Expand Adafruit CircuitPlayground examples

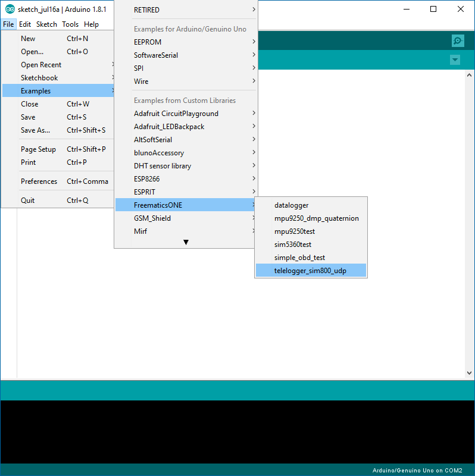[186, 113]
